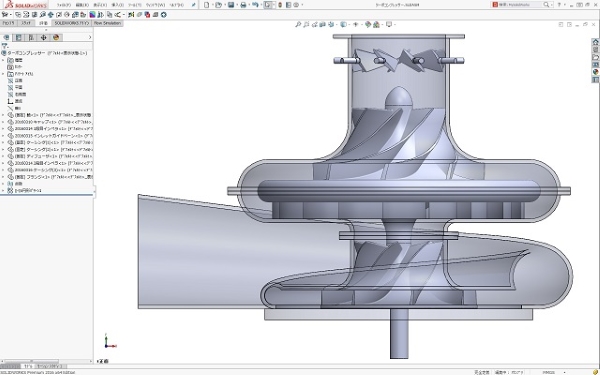The image size is (600, 375).
Task: Open the FeatureManager design tree tab
Action: (x=6, y=38)
